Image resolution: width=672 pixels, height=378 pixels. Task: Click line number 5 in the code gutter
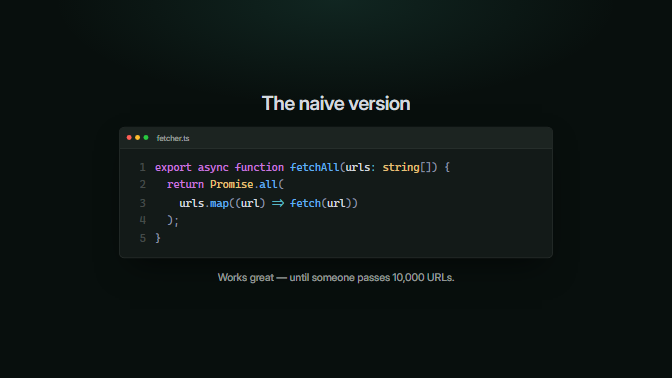click(143, 238)
